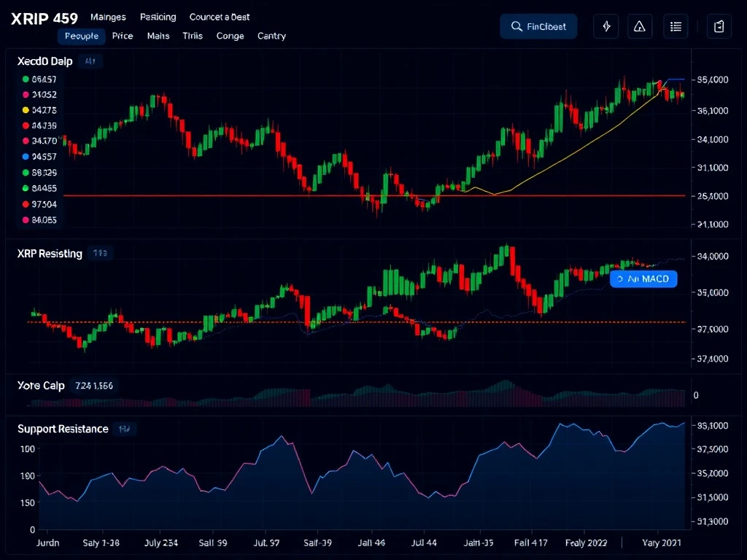The height and width of the screenshot is (560, 747).
Task: Click the blue dot beside 34557 in the legend
Action: pos(26,156)
